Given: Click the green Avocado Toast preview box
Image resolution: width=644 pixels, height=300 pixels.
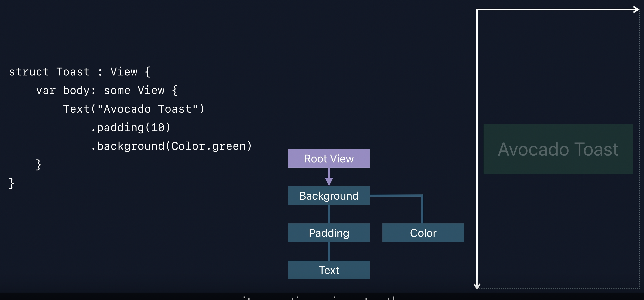Looking at the screenshot, I should click(558, 149).
